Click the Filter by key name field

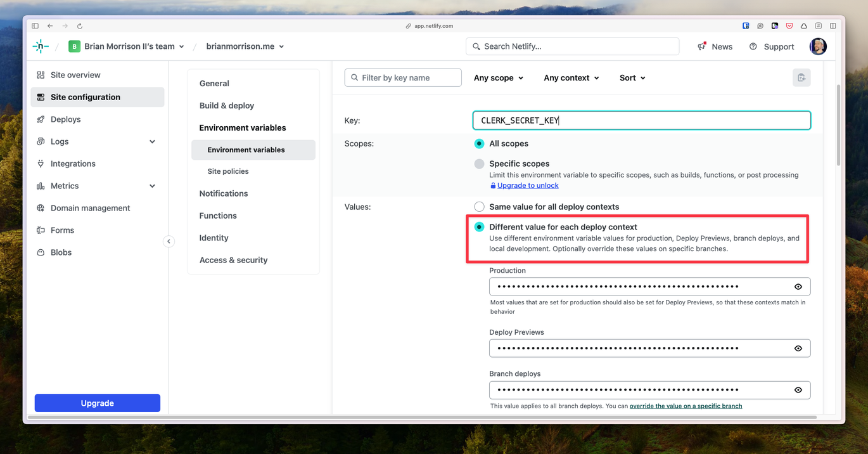[x=403, y=77]
